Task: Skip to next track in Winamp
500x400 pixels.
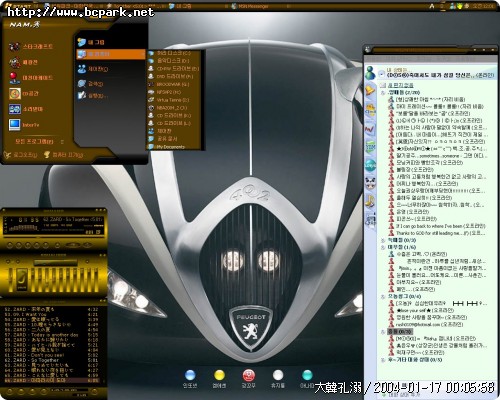Action: click(46, 245)
